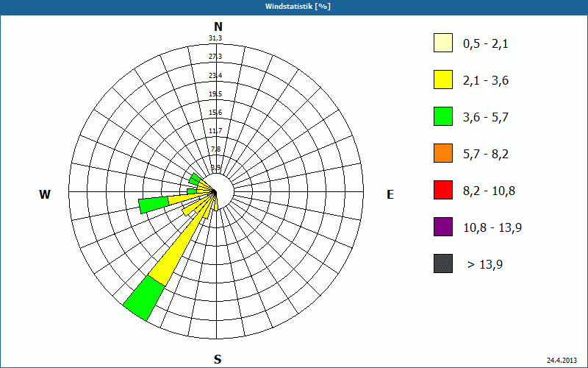The image size is (588, 368).
Task: Click the red 8,2 - 10,8 legend swatch
Action: click(443, 190)
